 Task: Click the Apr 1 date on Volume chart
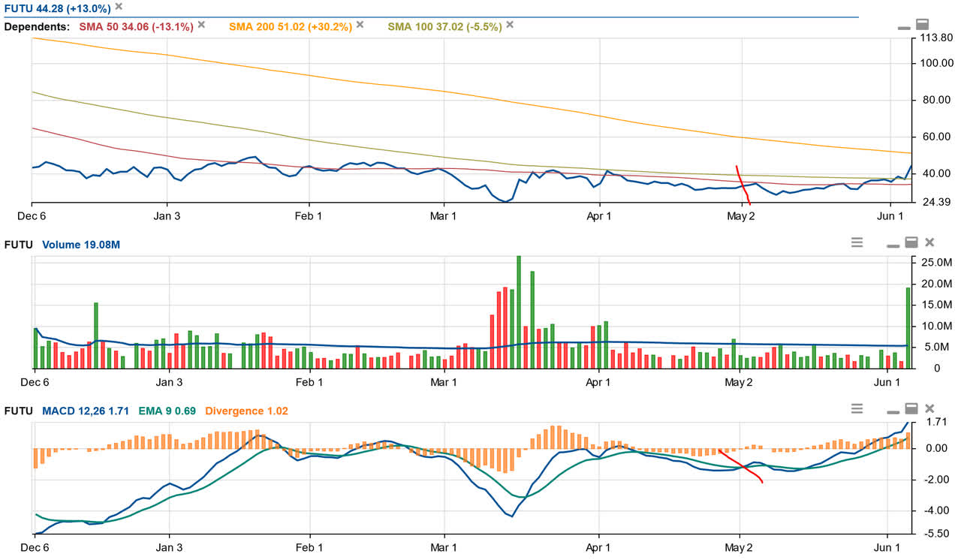point(598,382)
